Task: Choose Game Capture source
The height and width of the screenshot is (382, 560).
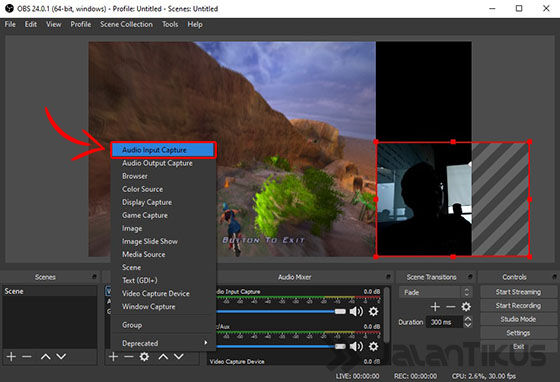Action: click(163, 215)
